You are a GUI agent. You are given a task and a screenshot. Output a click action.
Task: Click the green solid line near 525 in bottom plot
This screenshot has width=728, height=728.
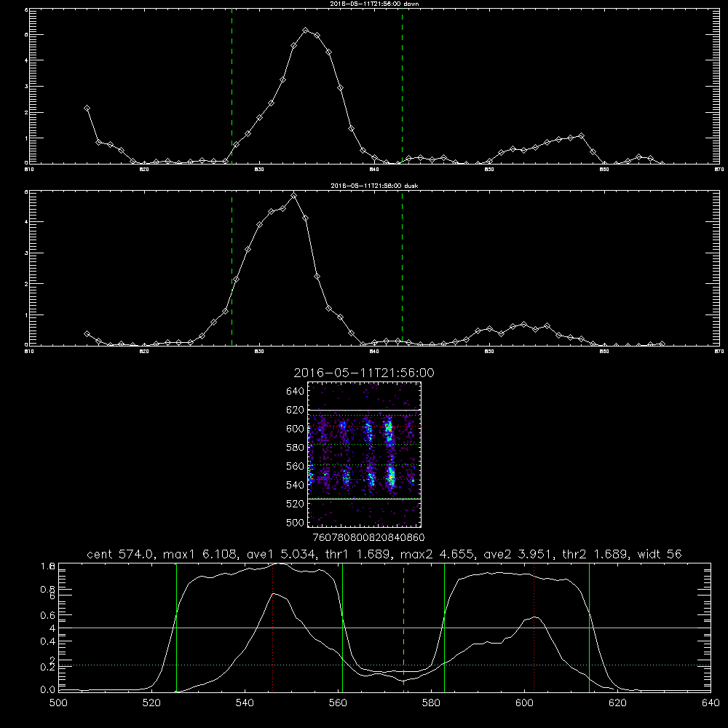pyautogui.click(x=176, y=627)
